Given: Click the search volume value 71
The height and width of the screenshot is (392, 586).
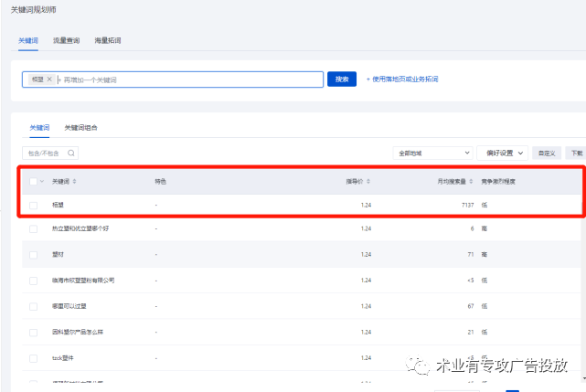Looking at the screenshot, I should pyautogui.click(x=471, y=255).
